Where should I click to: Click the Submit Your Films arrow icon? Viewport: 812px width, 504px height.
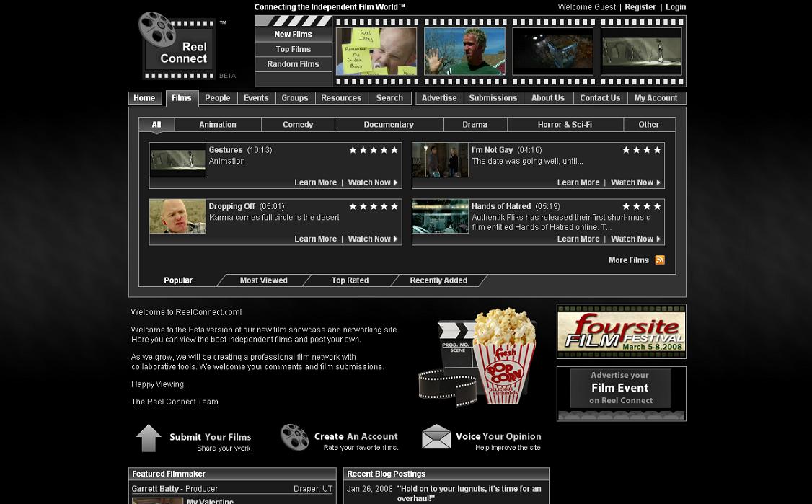point(149,438)
